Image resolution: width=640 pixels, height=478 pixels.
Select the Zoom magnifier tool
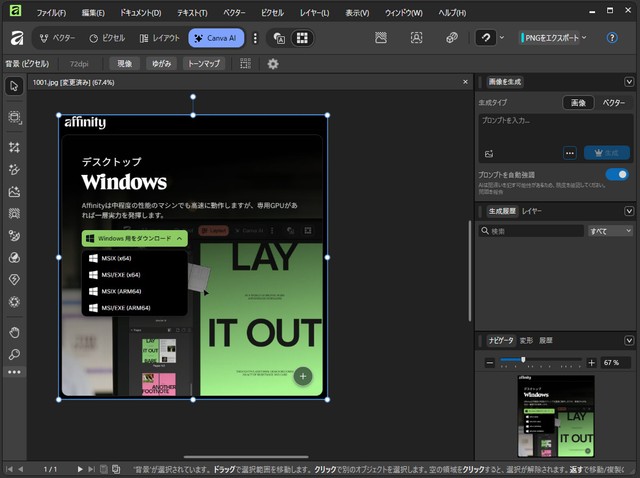coord(14,354)
